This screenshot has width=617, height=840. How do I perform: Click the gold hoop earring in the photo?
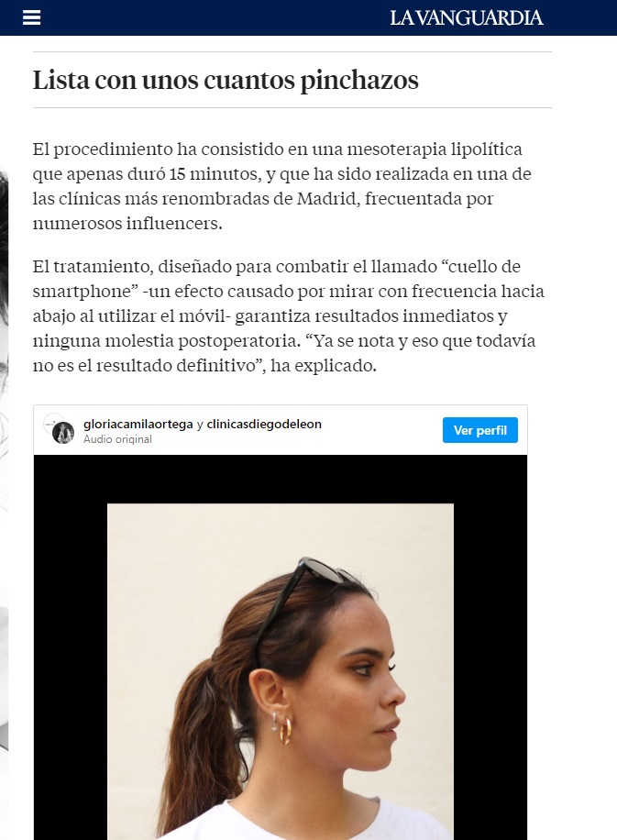[x=286, y=731]
